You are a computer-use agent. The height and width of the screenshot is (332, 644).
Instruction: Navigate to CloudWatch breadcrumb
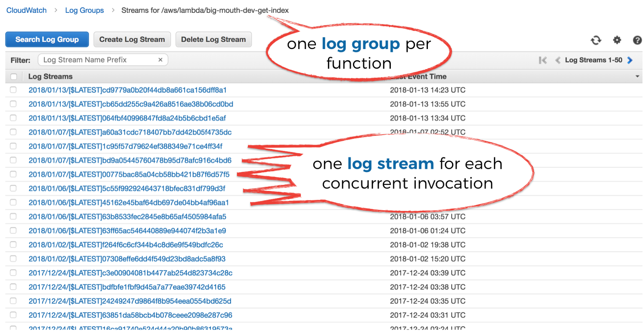click(27, 10)
